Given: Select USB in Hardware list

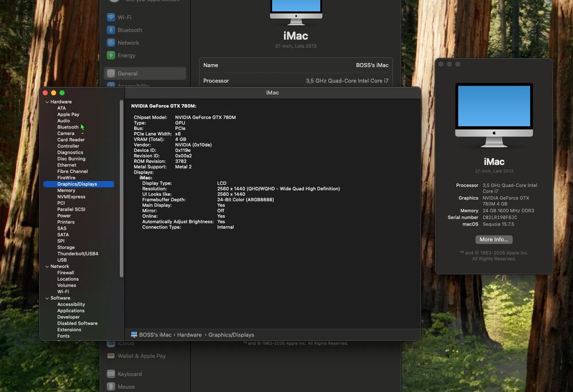Looking at the screenshot, I should coord(62,260).
